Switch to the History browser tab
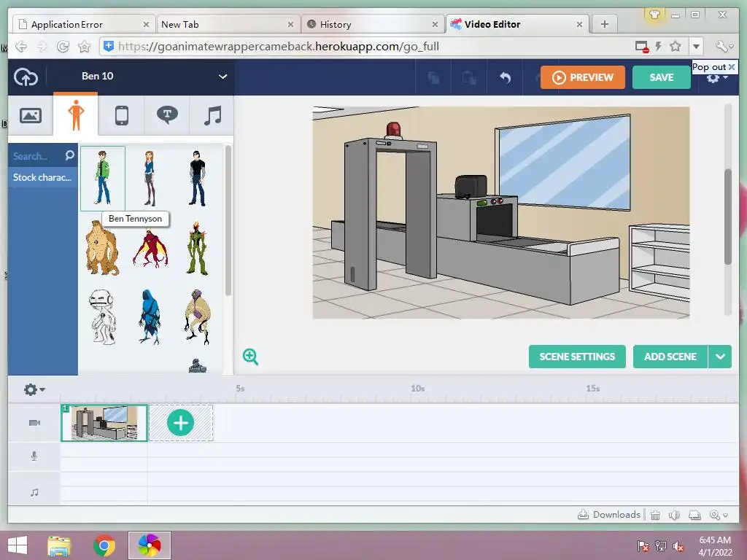 [x=372, y=24]
